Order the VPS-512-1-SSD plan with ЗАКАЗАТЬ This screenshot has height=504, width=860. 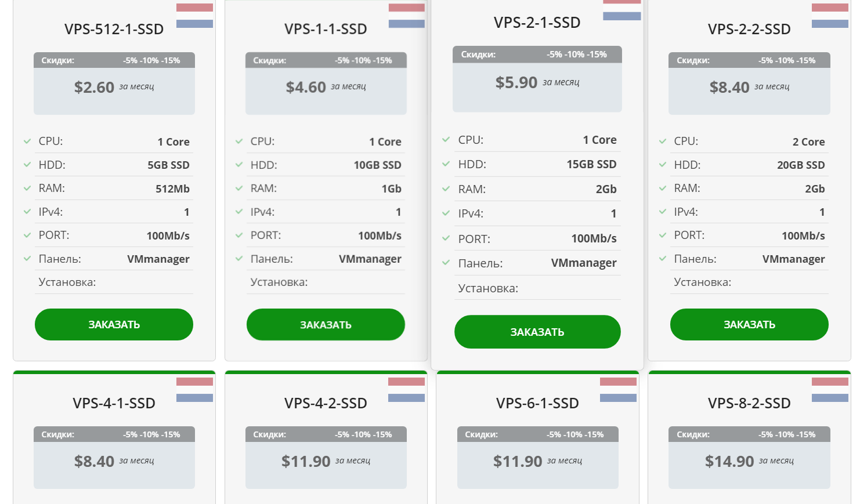114,325
